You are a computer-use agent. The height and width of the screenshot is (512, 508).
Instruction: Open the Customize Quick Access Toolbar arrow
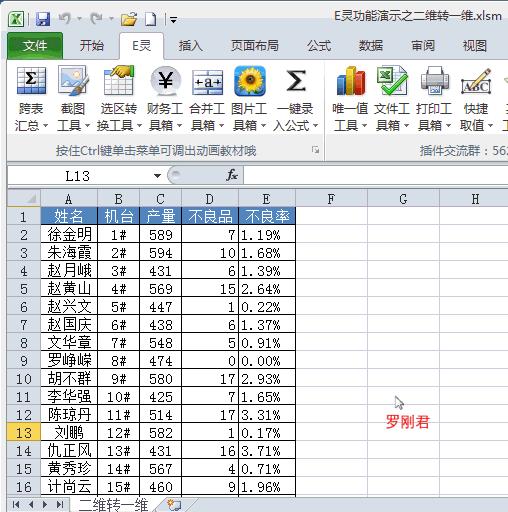(x=173, y=20)
